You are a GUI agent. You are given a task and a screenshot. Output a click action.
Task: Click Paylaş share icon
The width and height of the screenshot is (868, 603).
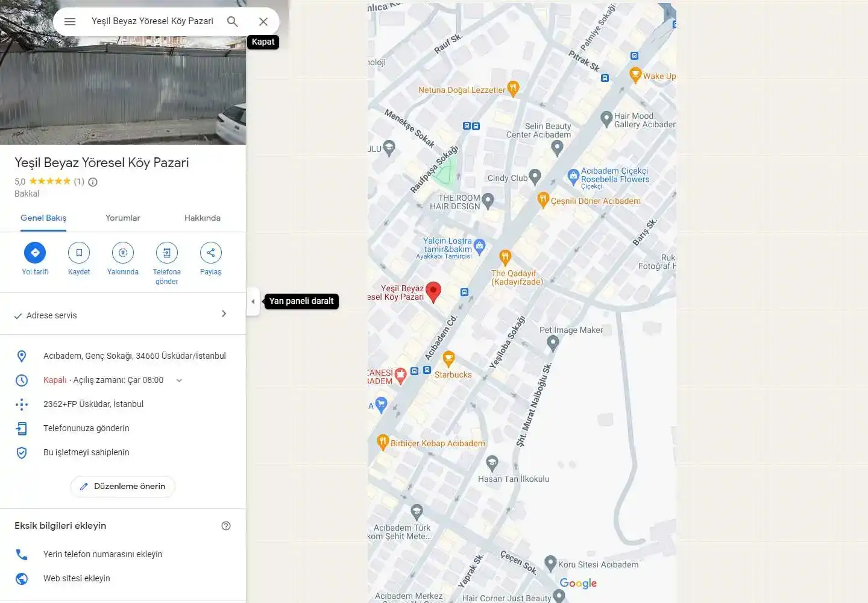pyautogui.click(x=211, y=253)
